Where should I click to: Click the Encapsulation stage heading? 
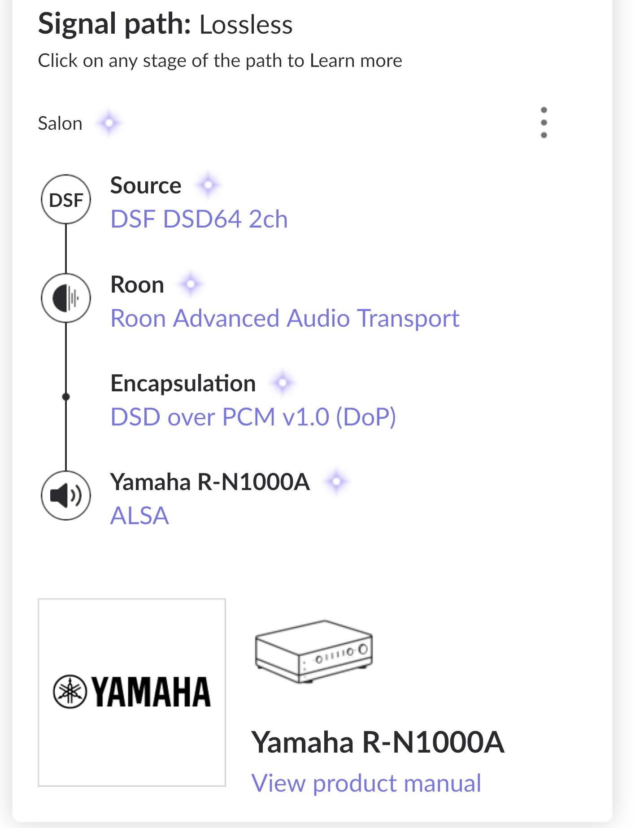coord(183,384)
